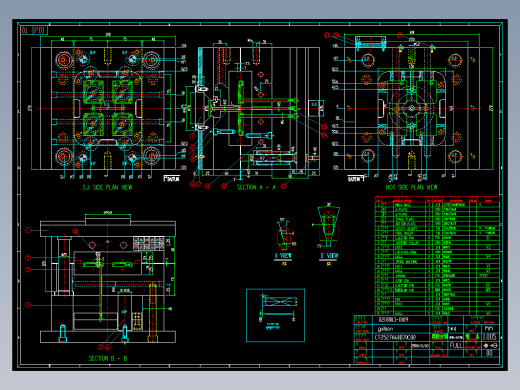Viewport: 520px width, 390px height.
Task: Select the 'I VIEW' detail label
Action: [283, 256]
